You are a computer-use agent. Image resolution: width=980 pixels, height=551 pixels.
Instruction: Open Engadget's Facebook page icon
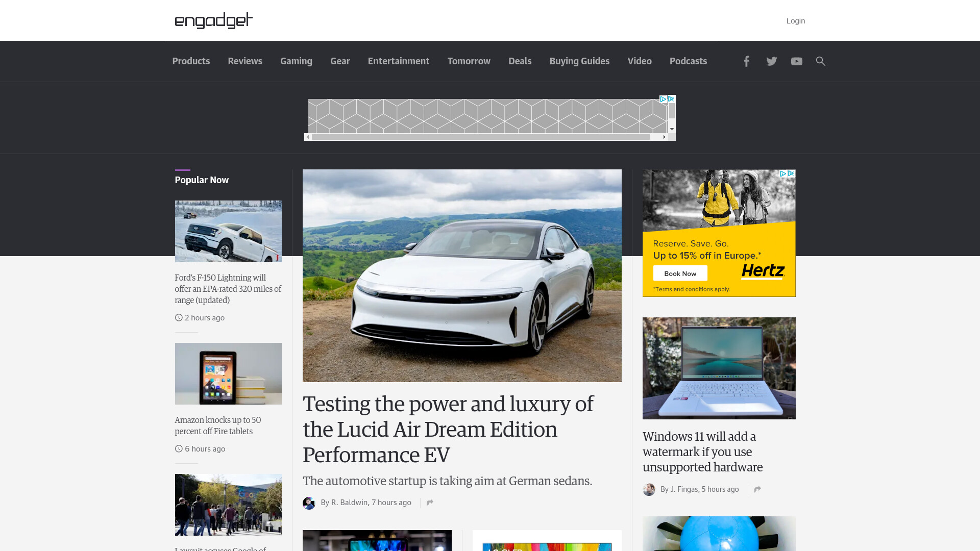[746, 61]
